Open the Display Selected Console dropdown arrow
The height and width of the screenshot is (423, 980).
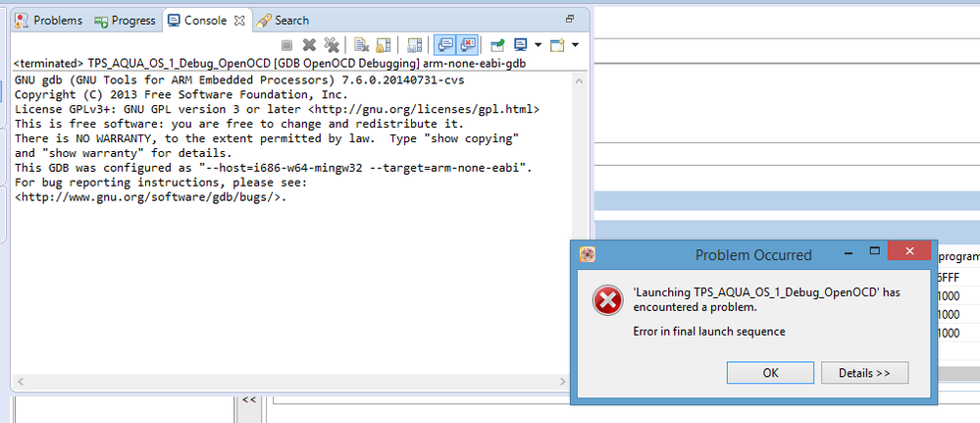(538, 45)
